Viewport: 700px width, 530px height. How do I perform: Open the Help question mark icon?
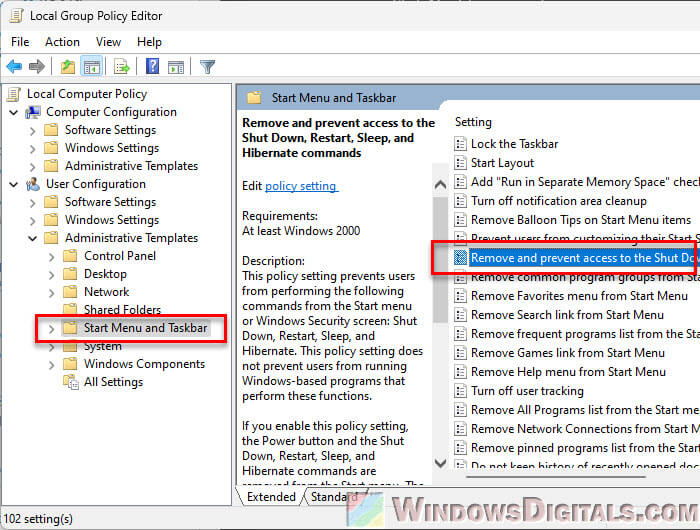point(153,67)
